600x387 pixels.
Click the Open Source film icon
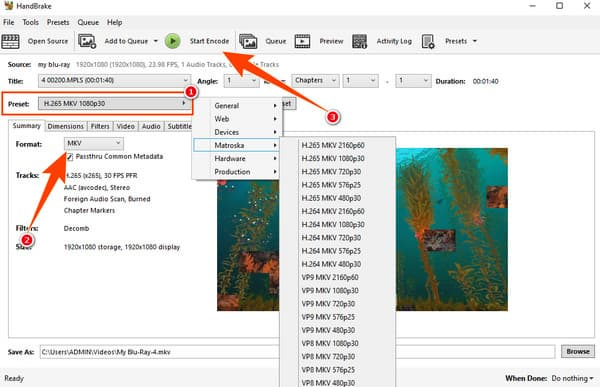[x=10, y=41]
